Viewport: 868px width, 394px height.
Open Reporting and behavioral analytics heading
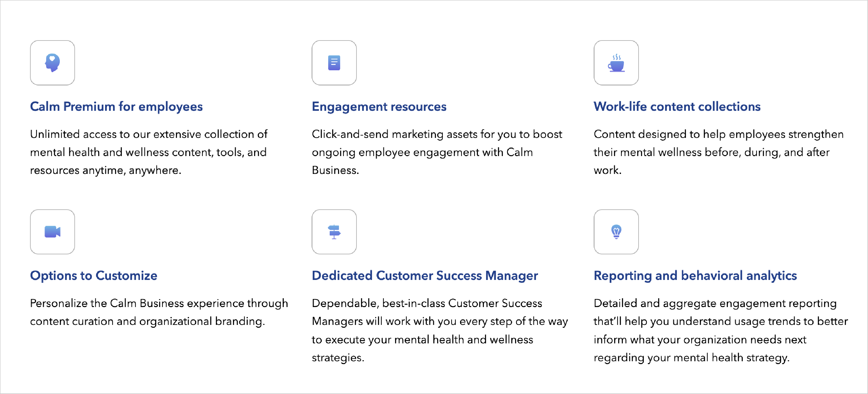[695, 275]
